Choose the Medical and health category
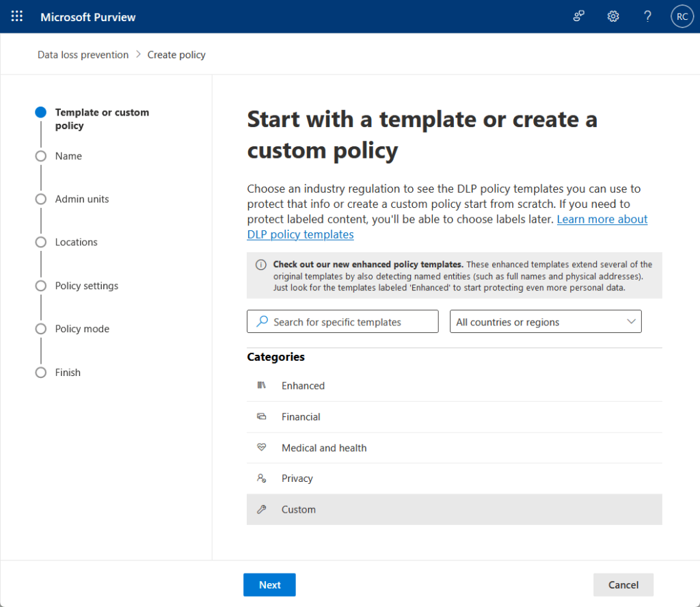The width and height of the screenshot is (700, 607). [x=454, y=448]
